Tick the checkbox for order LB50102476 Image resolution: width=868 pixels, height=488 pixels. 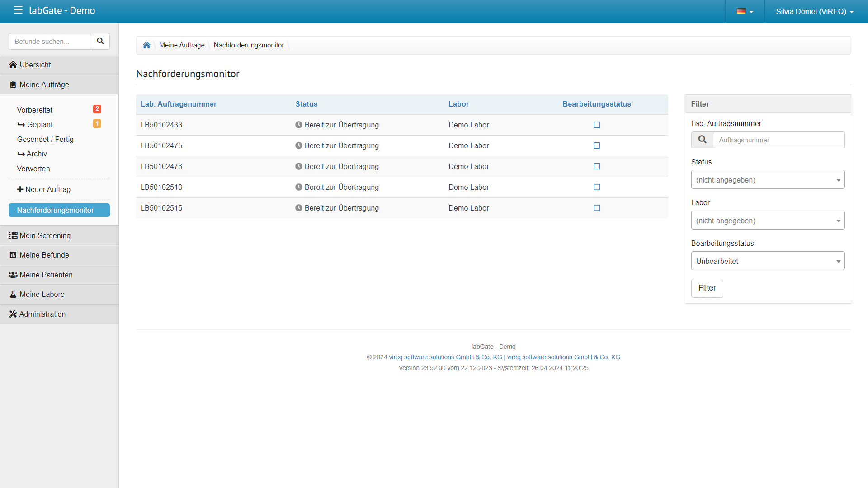click(597, 166)
